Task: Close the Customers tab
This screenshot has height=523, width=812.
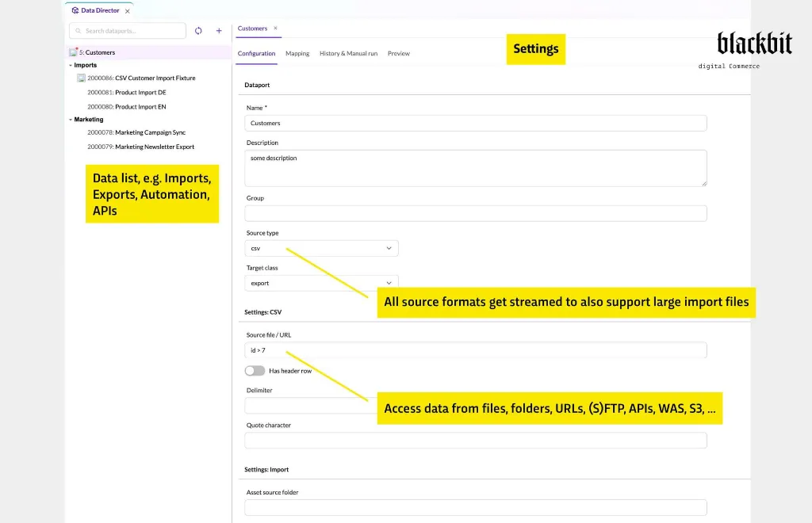Action: pos(275,29)
